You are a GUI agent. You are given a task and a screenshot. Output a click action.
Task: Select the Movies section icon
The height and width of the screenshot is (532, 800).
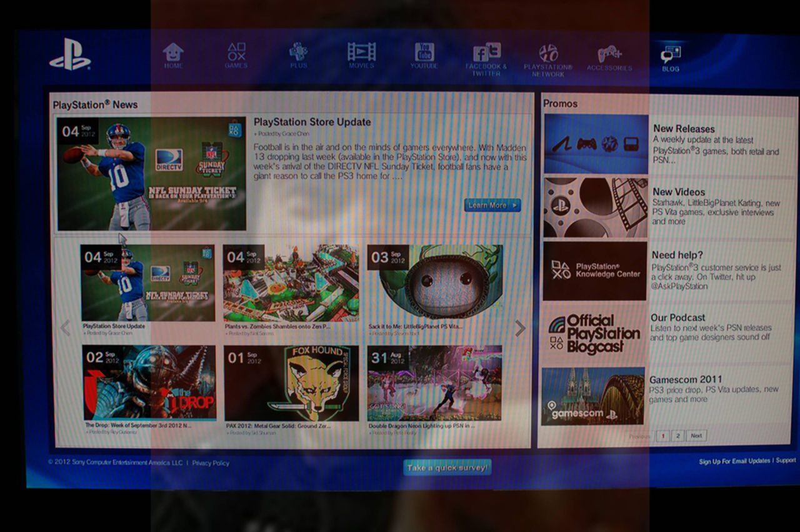click(361, 52)
